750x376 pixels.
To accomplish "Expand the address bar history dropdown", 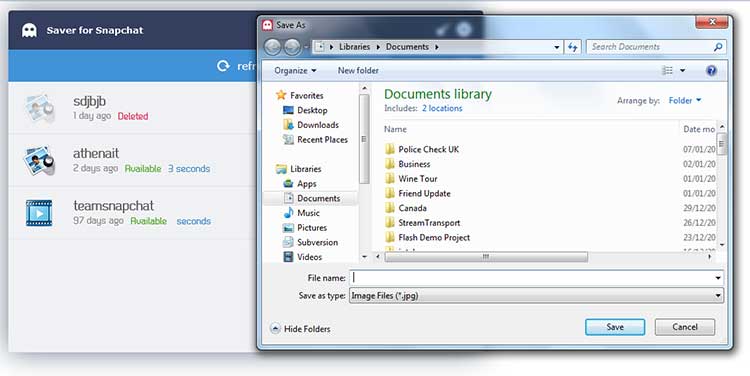I will [556, 47].
